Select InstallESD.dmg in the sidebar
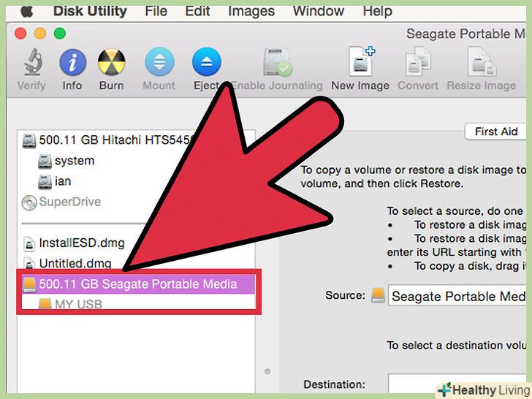This screenshot has height=399, width=532. pyautogui.click(x=136, y=243)
